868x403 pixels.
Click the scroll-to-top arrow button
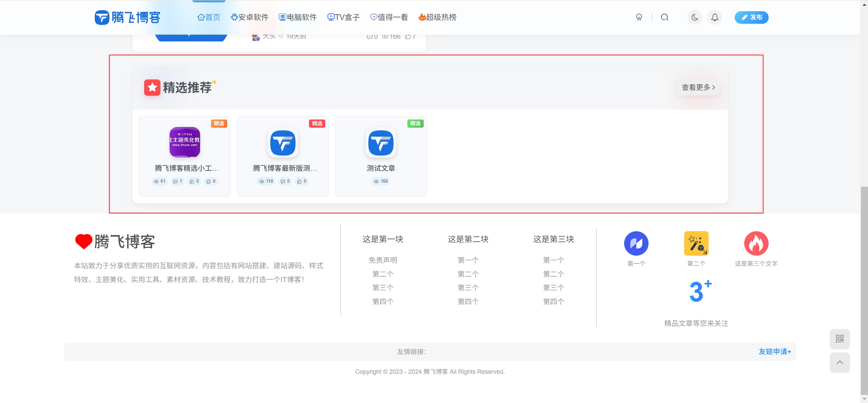(x=839, y=363)
